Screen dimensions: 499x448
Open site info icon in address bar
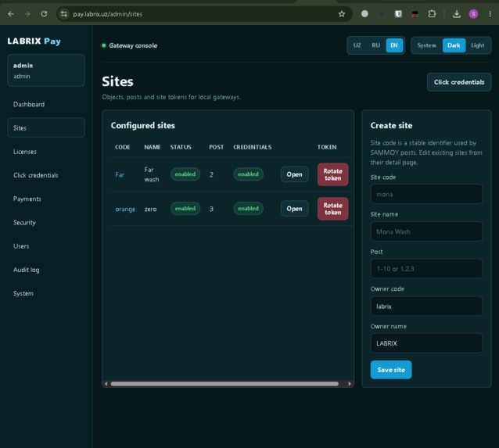(64, 14)
